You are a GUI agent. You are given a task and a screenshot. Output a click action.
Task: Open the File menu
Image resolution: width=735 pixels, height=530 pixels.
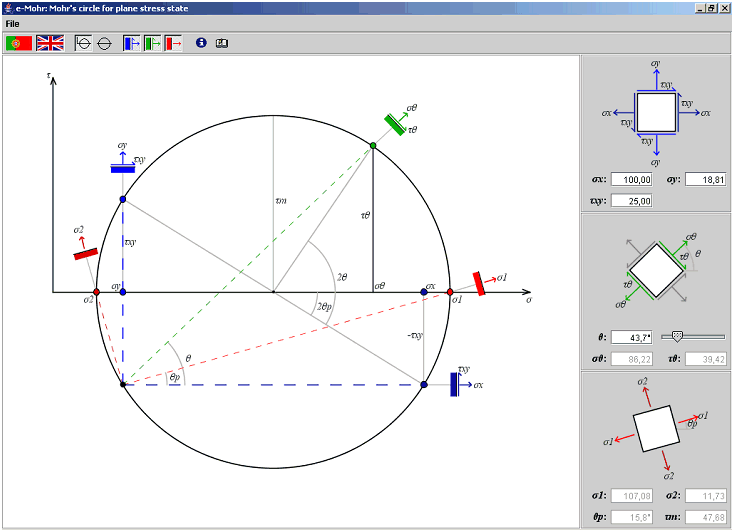pyautogui.click(x=12, y=24)
